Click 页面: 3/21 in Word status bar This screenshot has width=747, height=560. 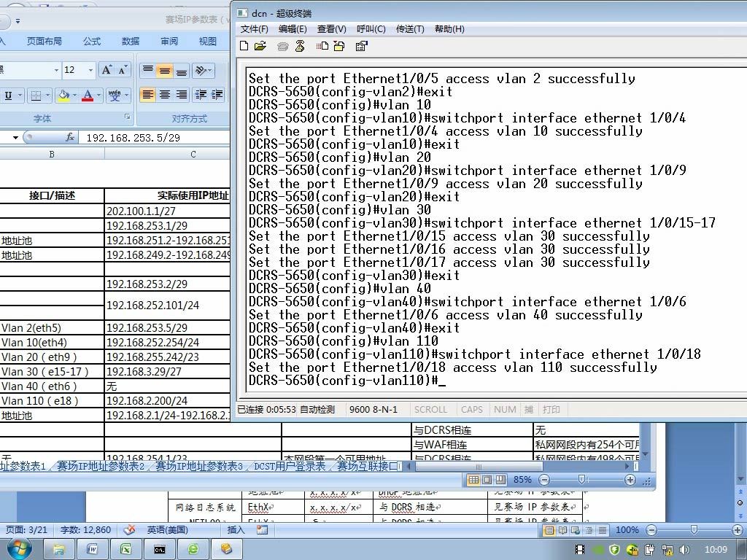(x=27, y=529)
